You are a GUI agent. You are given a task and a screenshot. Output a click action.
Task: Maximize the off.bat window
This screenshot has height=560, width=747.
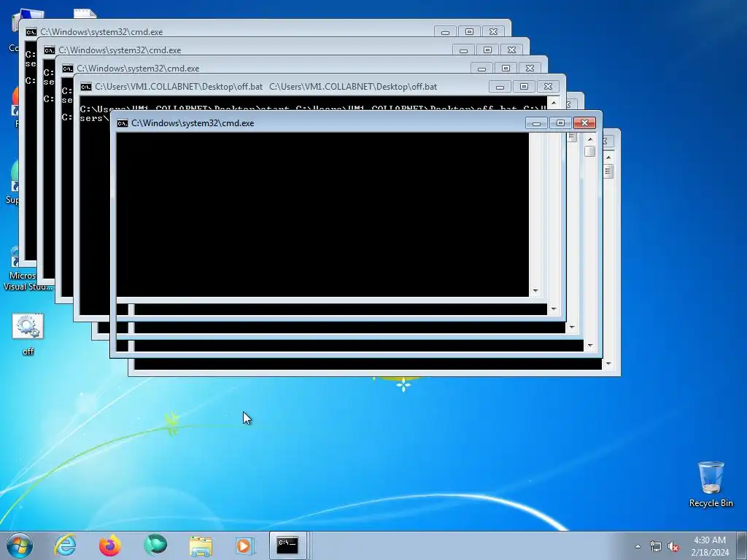coord(524,87)
